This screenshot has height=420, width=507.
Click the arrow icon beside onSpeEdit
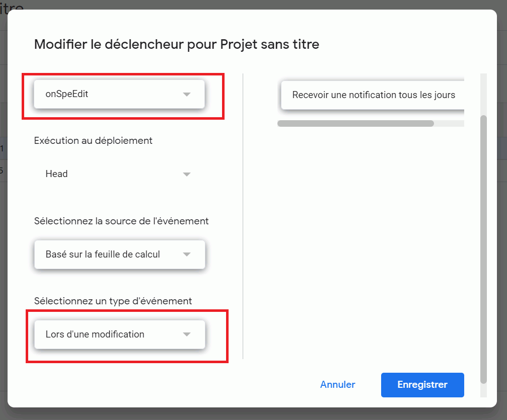click(187, 94)
